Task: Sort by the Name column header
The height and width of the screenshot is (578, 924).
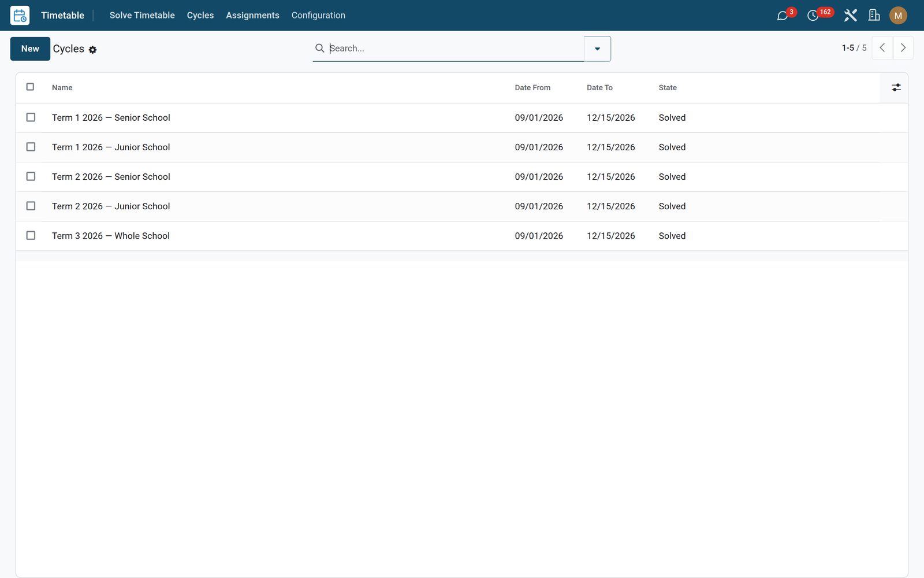Action: coord(62,88)
